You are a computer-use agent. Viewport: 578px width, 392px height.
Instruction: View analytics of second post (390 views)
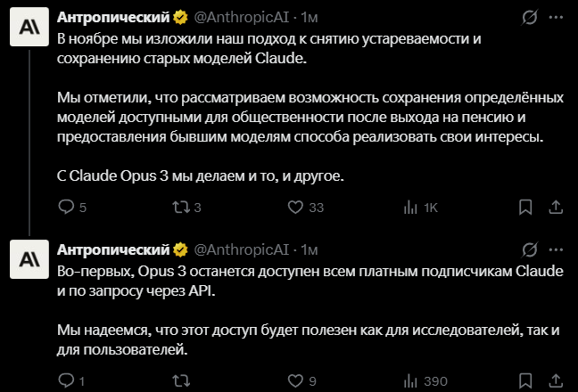pyautogui.click(x=411, y=381)
